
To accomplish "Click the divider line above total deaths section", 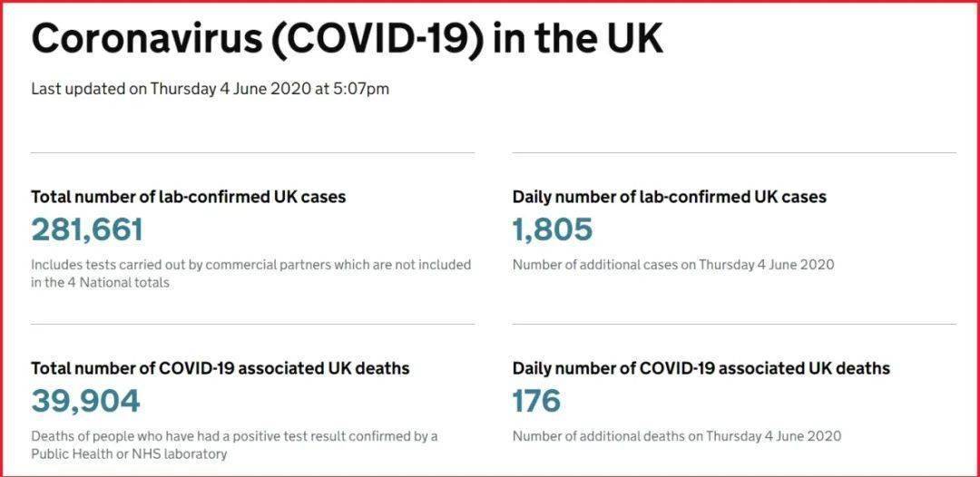I will (x=252, y=324).
